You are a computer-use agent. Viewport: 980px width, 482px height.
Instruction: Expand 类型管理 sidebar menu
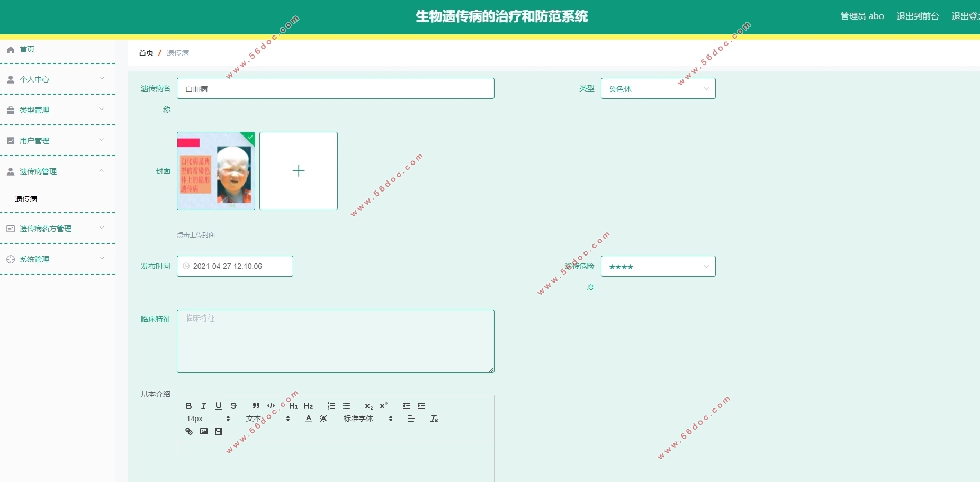tap(58, 110)
